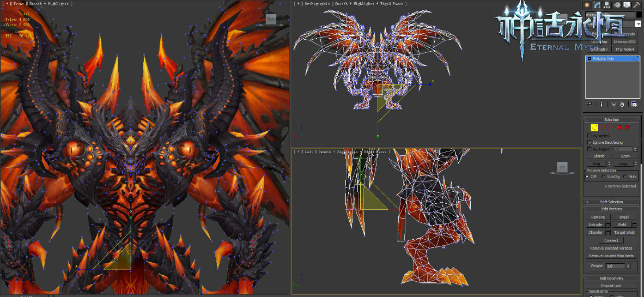Select Border sub-object level icon
644x297 pixels.
pyautogui.click(x=611, y=127)
